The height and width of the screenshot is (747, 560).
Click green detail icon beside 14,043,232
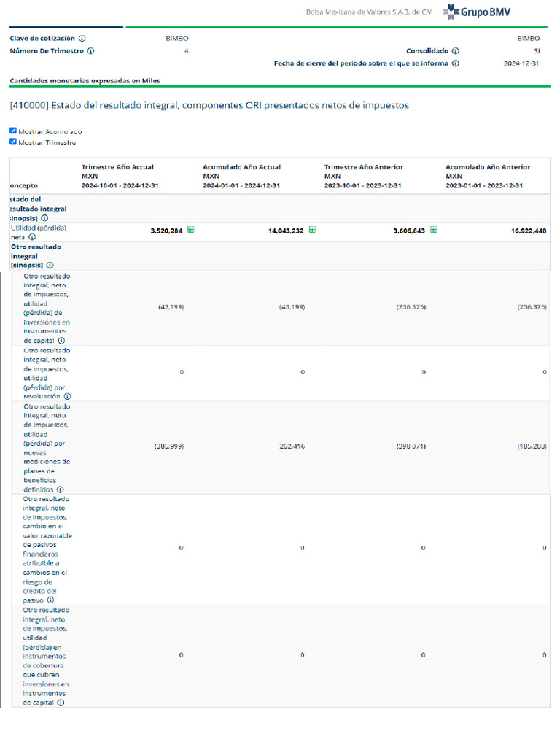click(x=312, y=230)
